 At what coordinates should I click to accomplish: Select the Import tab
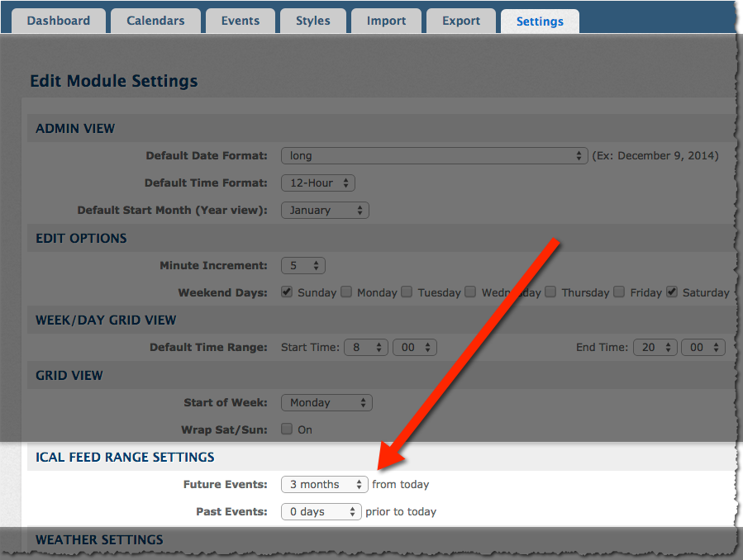(x=386, y=21)
